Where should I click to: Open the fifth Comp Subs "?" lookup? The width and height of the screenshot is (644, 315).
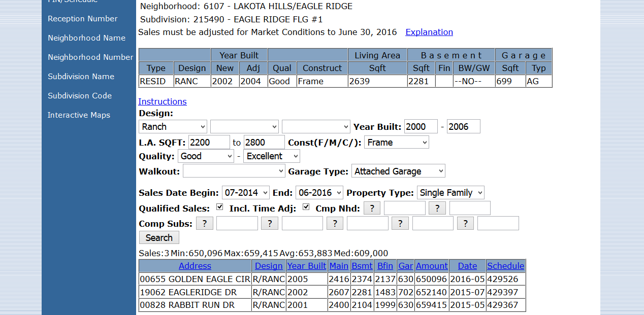[x=465, y=223]
